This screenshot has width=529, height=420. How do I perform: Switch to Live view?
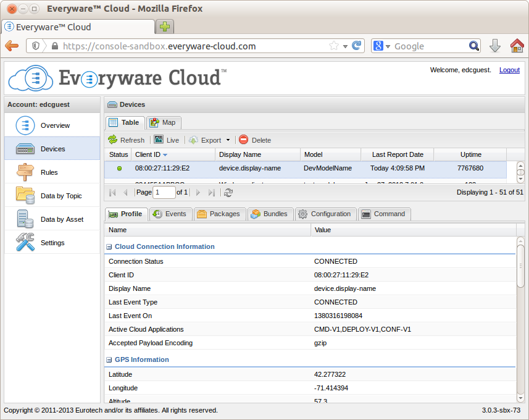[x=167, y=140]
